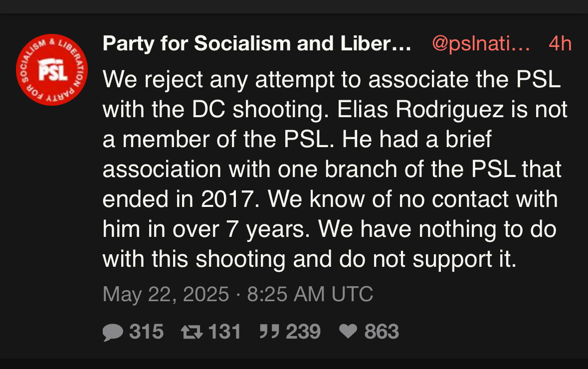Click the 8:25 AM UTC time text
Viewport: 588px width, 369px height.
(x=310, y=294)
